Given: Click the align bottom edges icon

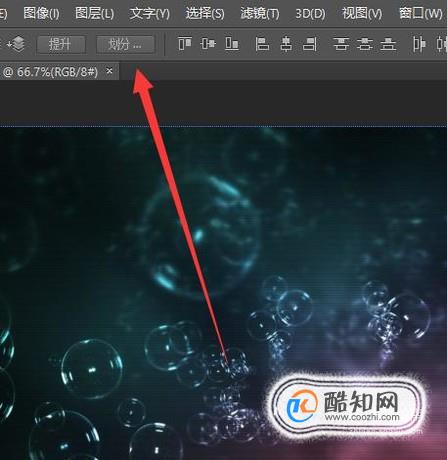Looking at the screenshot, I should point(232,44).
